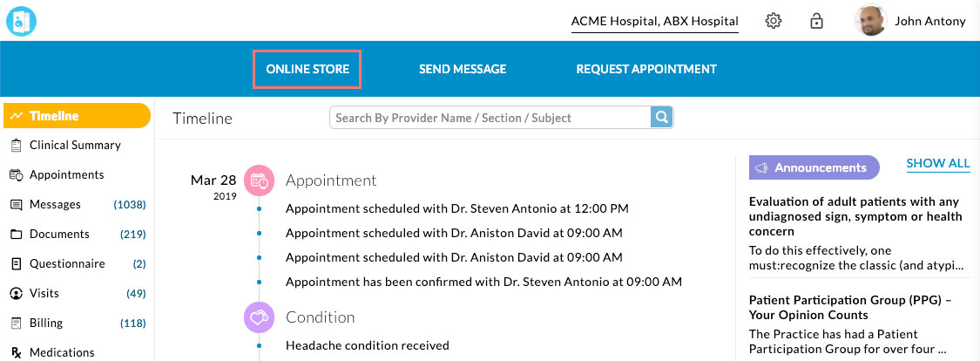Open Documents section in sidebar
Image resolution: width=980 pixels, height=361 pixels.
click(x=59, y=234)
